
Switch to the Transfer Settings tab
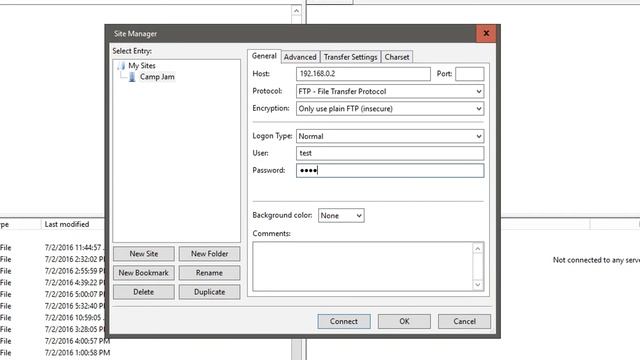coord(350,57)
